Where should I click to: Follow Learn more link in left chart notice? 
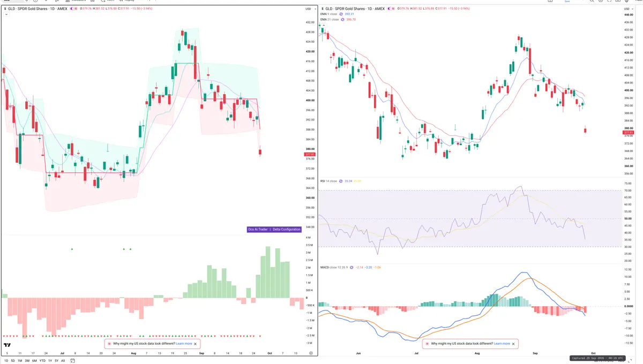184,344
